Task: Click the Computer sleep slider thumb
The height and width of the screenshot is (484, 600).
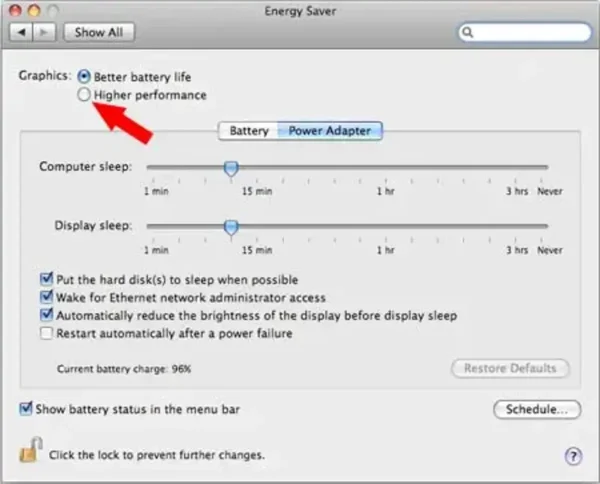Action: 231,168
